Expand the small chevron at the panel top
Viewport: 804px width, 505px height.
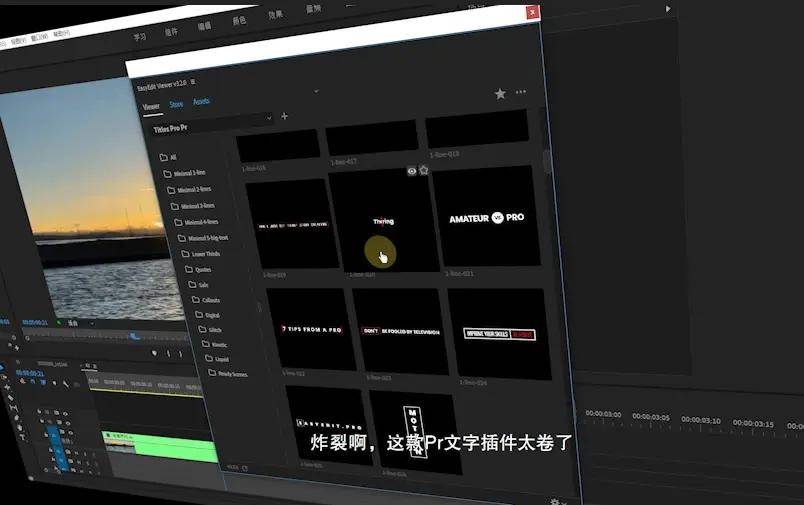(316, 91)
